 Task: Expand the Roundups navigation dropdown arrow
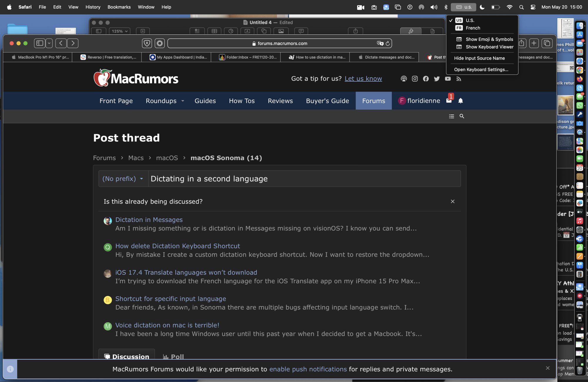tap(183, 101)
